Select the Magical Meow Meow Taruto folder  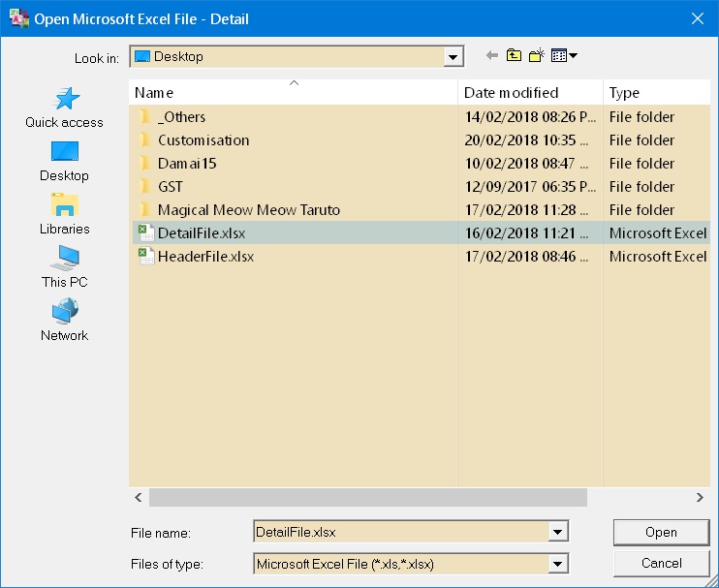point(248,210)
